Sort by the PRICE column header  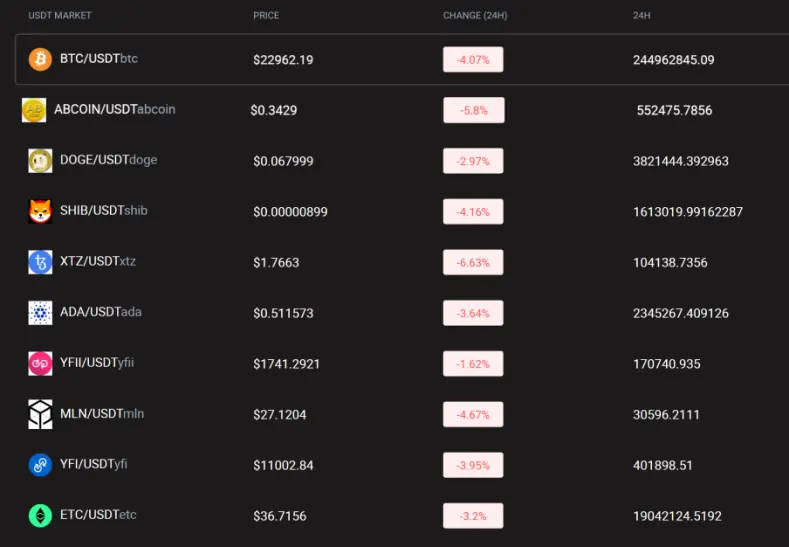266,16
